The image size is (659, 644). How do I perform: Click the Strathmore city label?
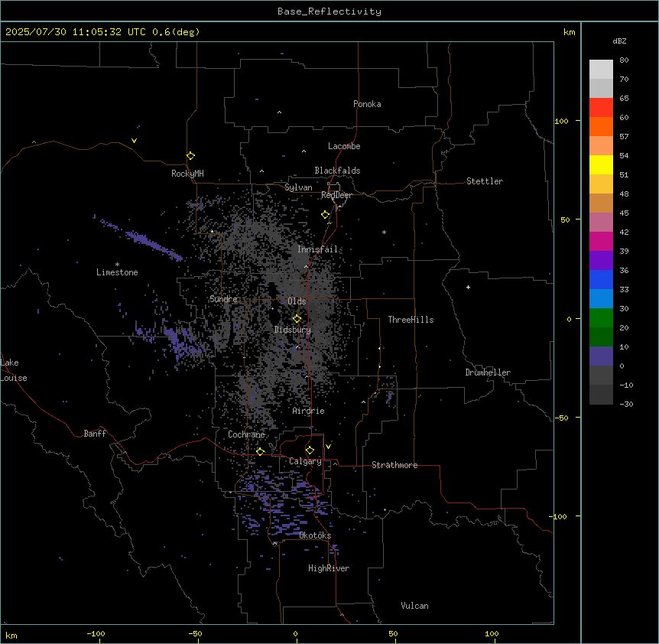(394, 465)
